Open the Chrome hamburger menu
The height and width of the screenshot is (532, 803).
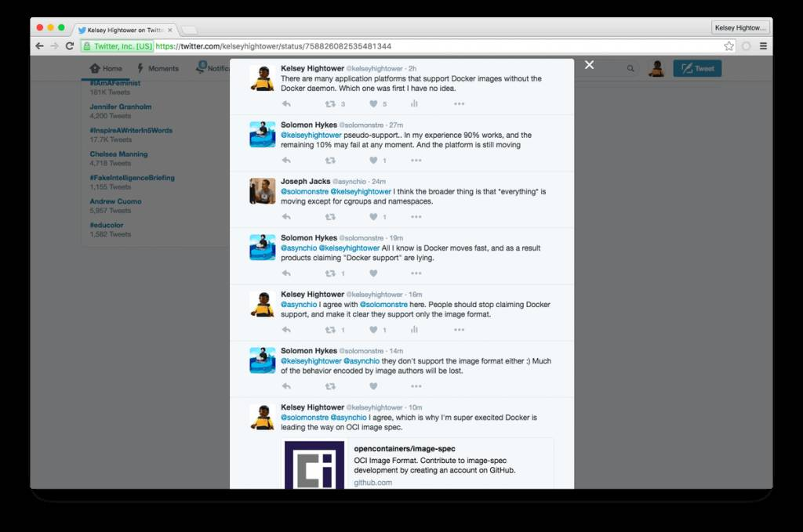pyautogui.click(x=763, y=46)
